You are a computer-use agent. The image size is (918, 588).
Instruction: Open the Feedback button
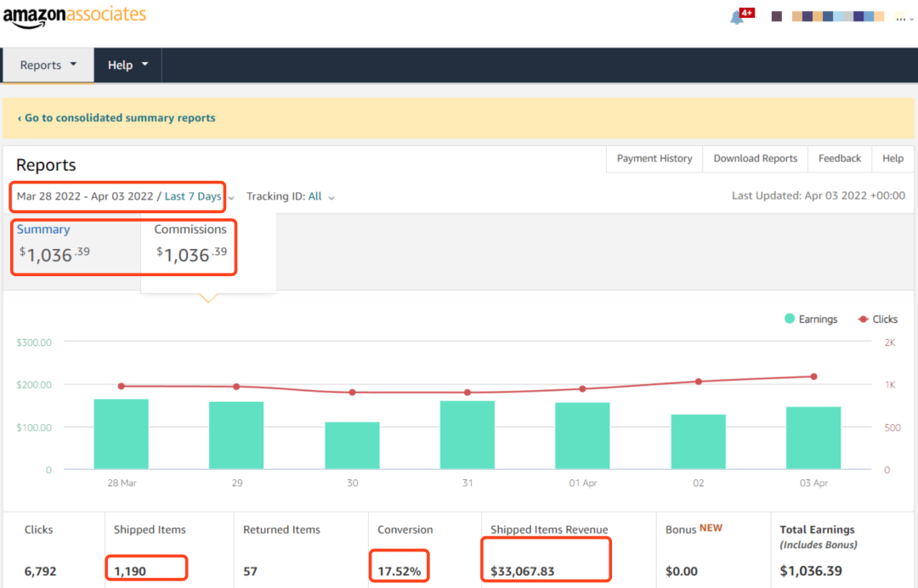tap(839, 158)
